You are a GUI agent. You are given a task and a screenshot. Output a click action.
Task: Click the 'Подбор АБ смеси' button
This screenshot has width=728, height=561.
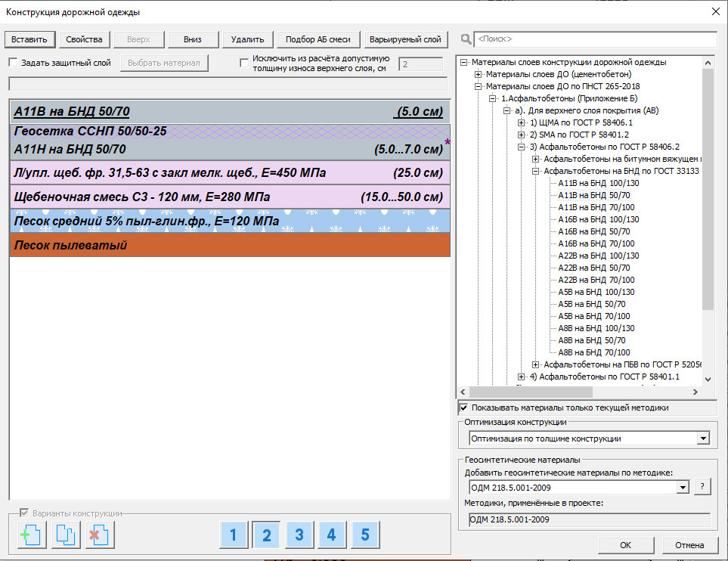(x=318, y=39)
